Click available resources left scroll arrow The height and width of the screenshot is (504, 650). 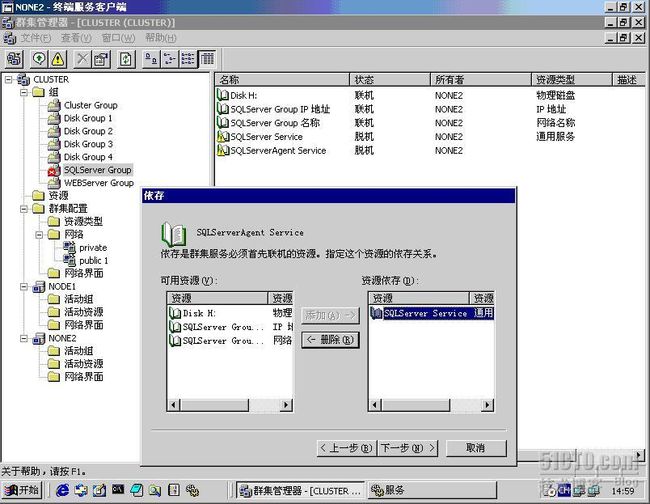pos(174,405)
